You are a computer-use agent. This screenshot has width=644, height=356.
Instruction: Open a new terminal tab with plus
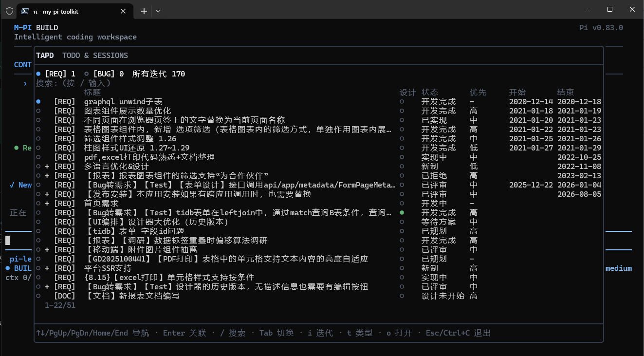pos(144,11)
